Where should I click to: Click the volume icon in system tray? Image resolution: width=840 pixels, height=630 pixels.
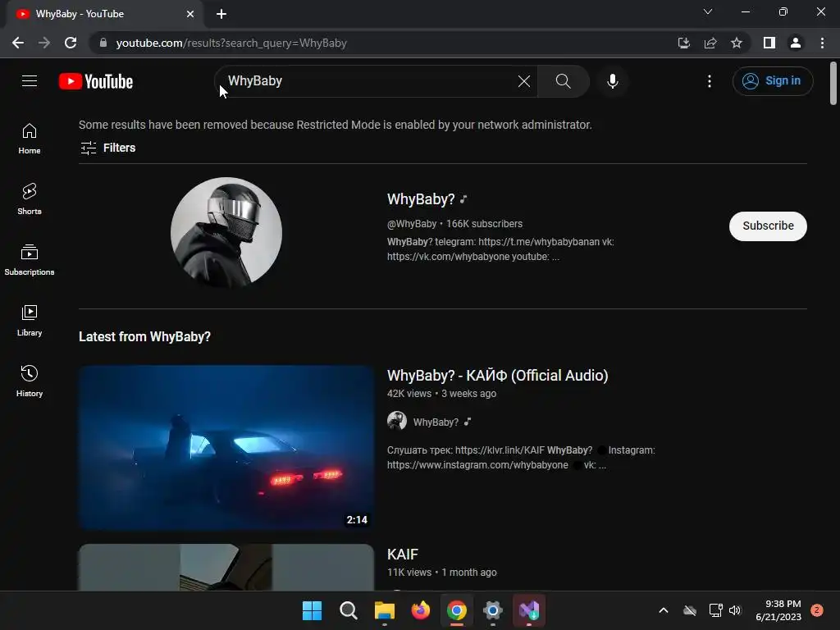pos(734,610)
